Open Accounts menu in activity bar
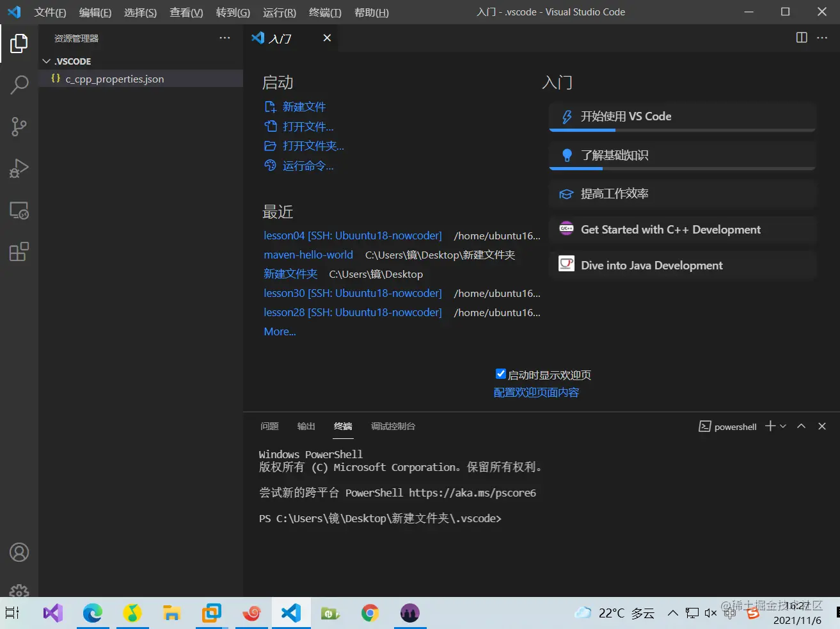840x629 pixels. click(x=19, y=552)
